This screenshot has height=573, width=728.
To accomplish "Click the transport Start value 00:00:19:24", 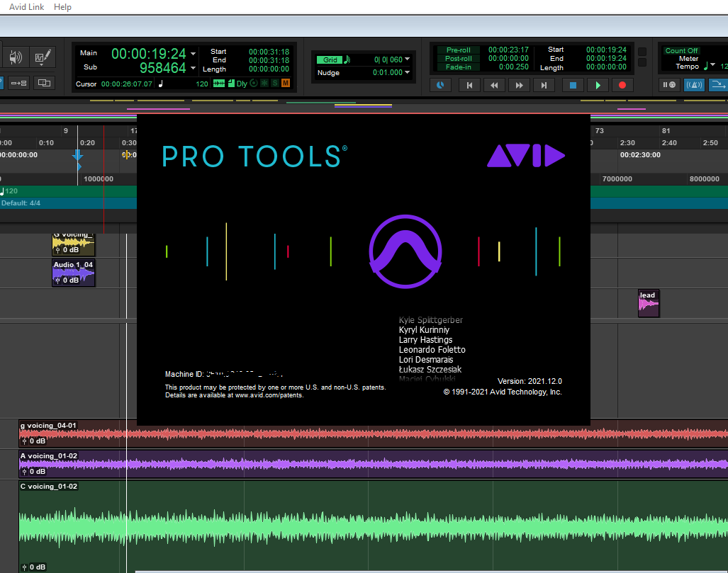I will click(x=606, y=50).
